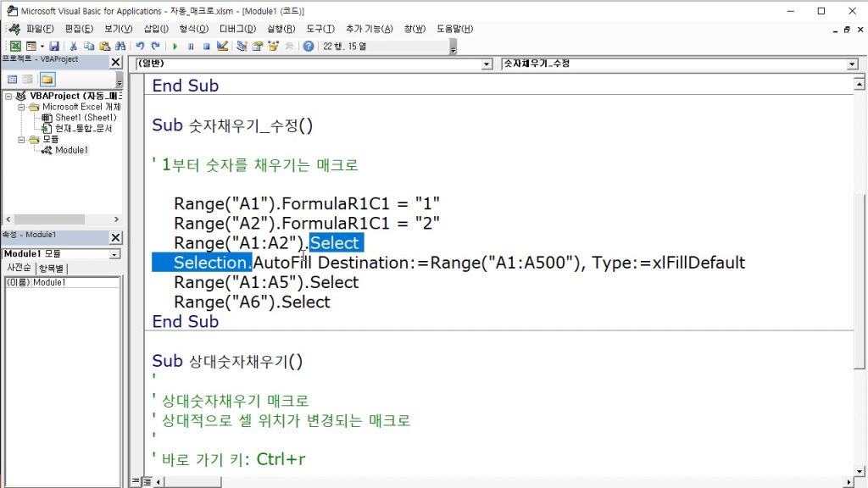Viewport: 868px width, 488px height.
Task: Open Find with the binoculars icon
Action: [x=121, y=46]
